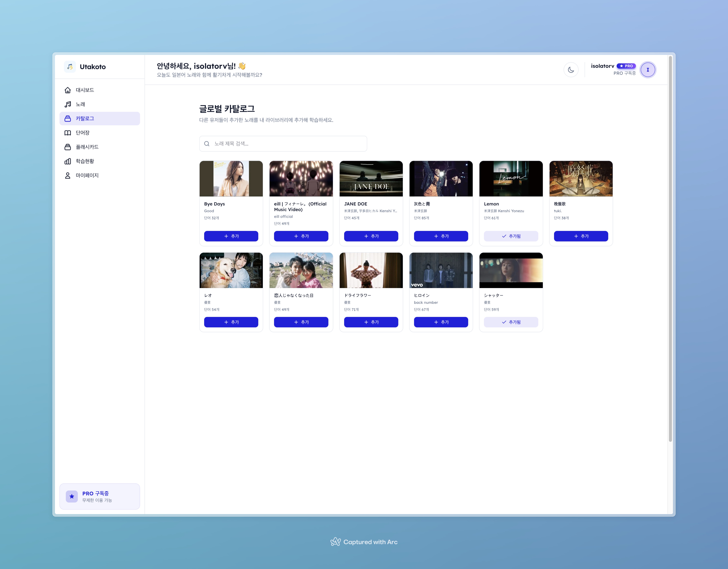Click the dashboard home icon

(68, 90)
